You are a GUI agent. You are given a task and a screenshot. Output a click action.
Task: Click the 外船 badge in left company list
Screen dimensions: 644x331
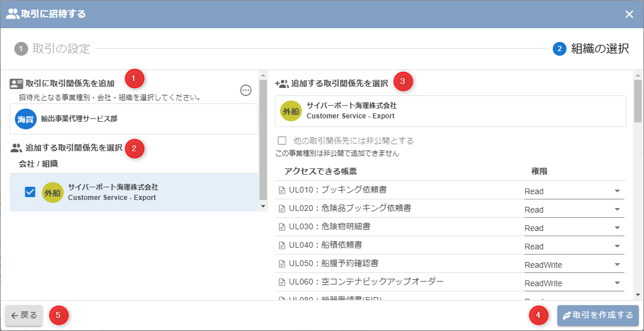click(53, 193)
